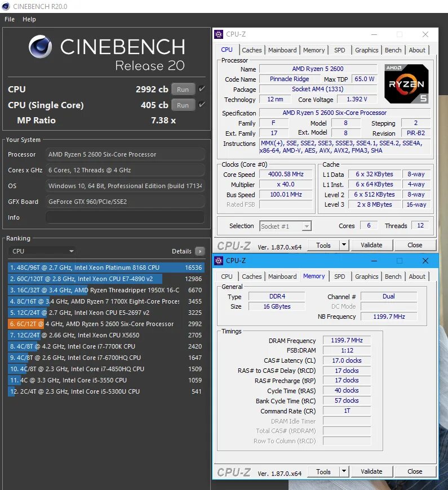
Task: Select CPU tab in top CPU-Z window
Action: pos(227,50)
